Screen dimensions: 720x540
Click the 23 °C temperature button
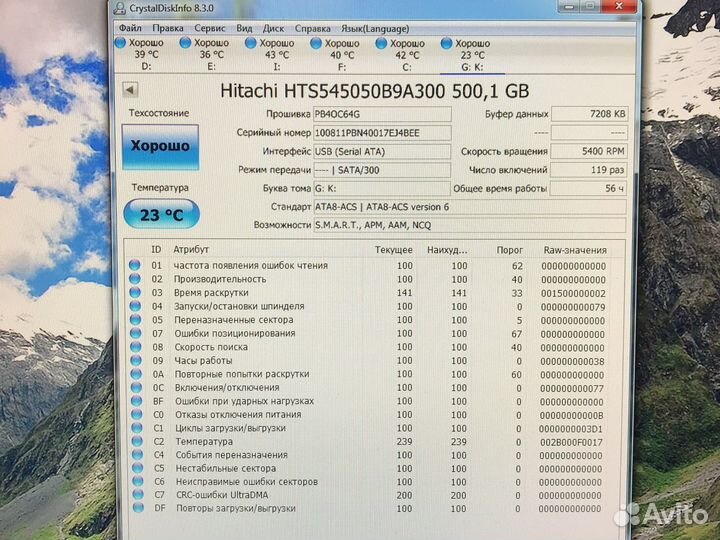tap(162, 214)
